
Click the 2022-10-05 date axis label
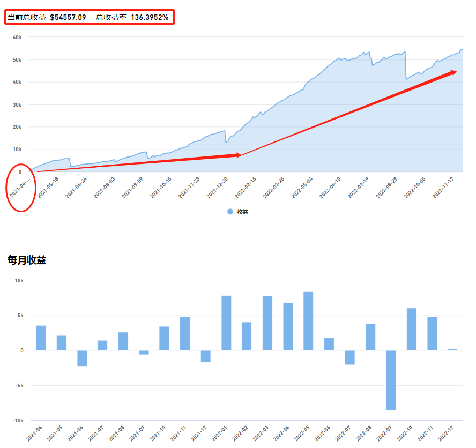tap(415, 188)
